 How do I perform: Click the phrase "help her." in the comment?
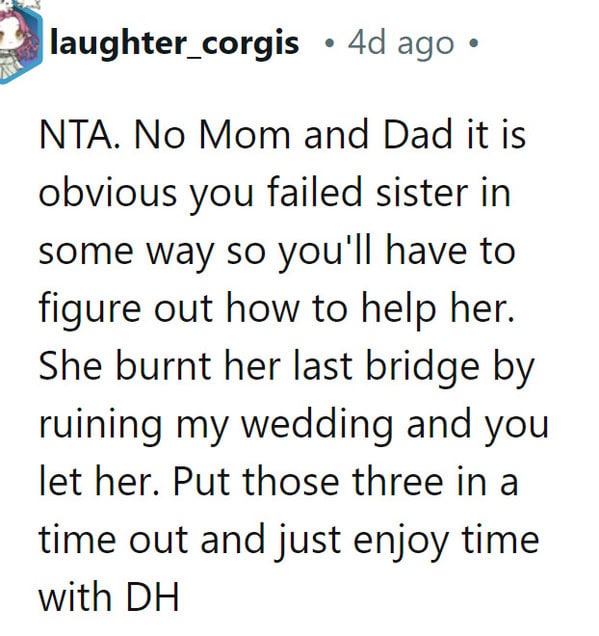click(438, 308)
